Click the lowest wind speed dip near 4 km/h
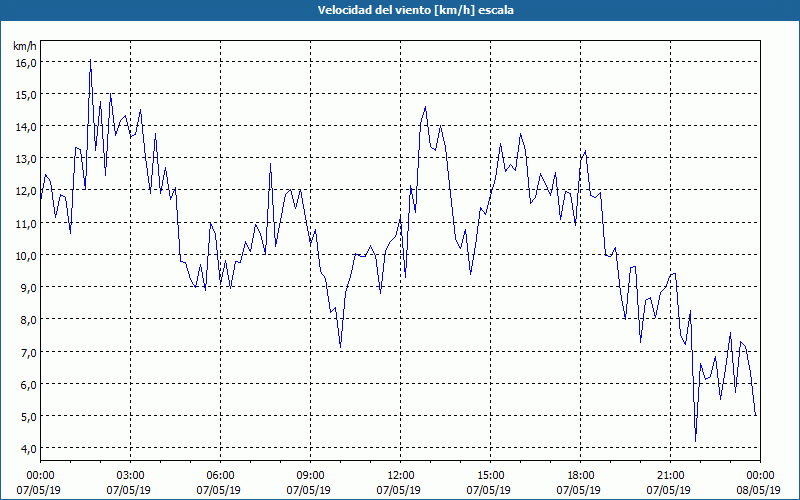800x500 pixels. (x=695, y=441)
